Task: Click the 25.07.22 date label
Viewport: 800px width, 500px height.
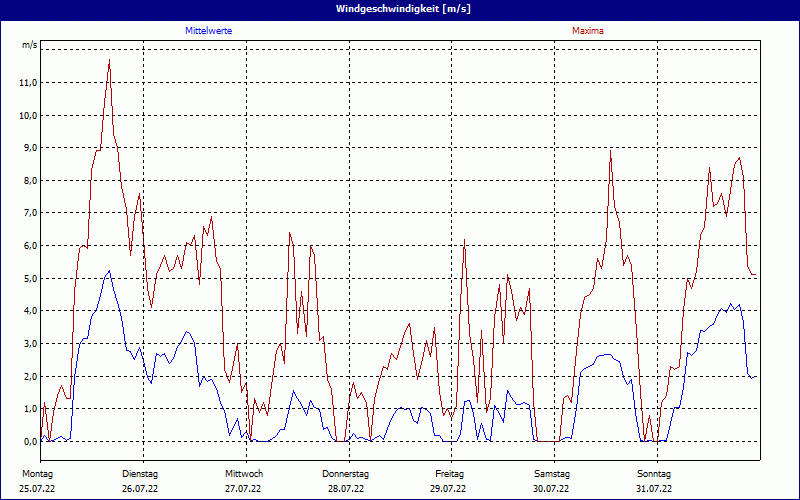Action: click(38, 489)
